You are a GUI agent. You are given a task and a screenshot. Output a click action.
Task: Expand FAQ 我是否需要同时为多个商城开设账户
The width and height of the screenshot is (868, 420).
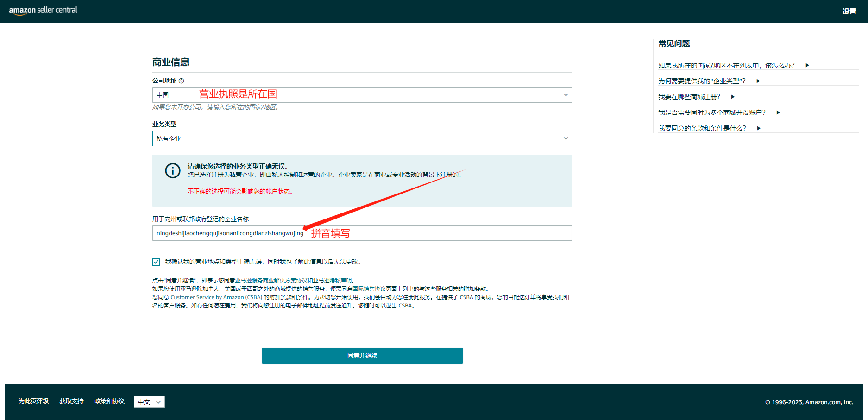point(719,113)
